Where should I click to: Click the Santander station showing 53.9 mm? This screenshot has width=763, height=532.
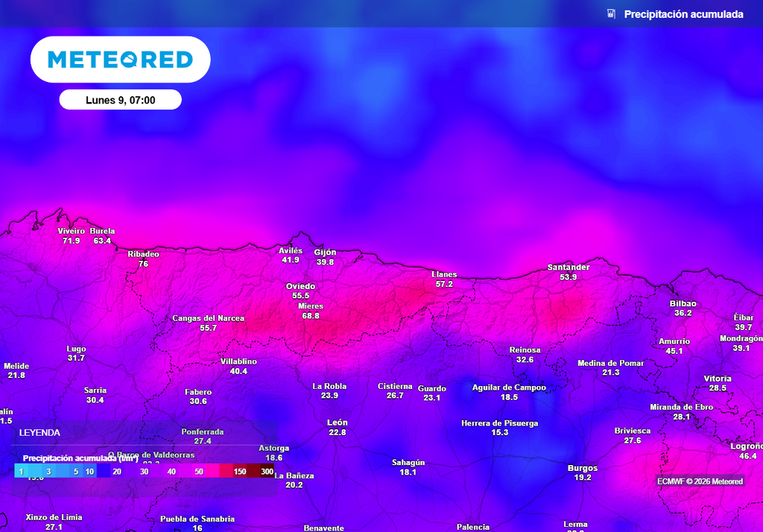(568, 271)
